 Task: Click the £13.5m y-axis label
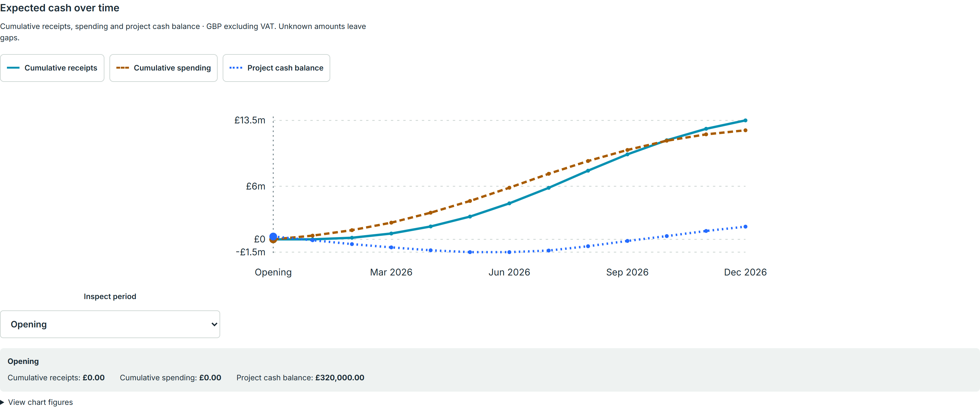(250, 120)
